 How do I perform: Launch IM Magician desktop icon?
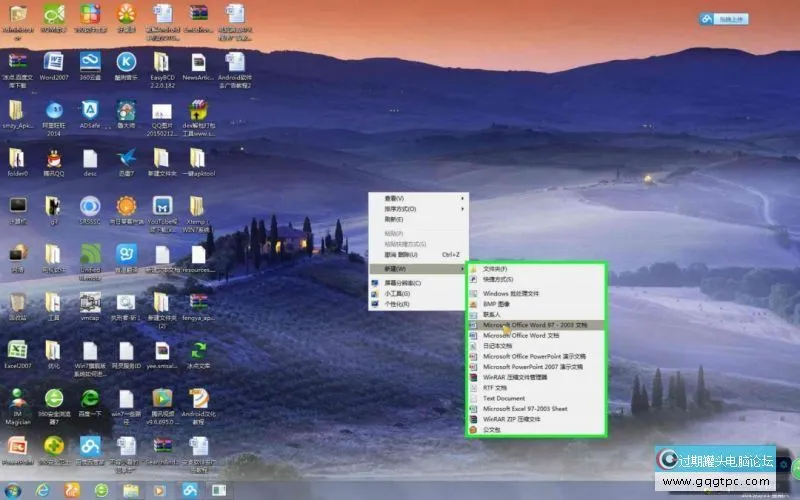pyautogui.click(x=17, y=407)
